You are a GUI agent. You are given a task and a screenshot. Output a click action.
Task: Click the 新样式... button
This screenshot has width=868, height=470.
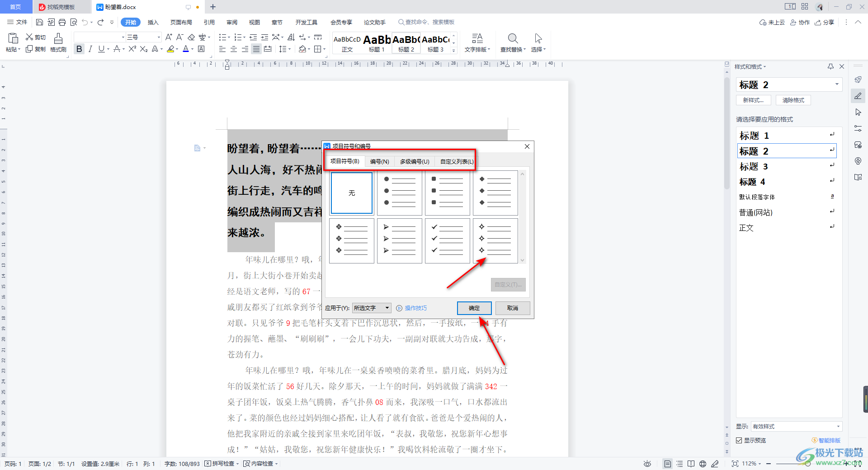pos(753,100)
